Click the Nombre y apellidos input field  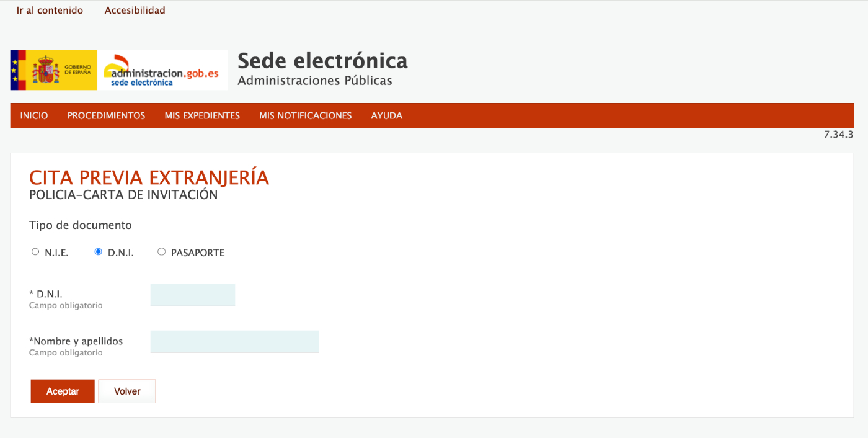point(234,341)
